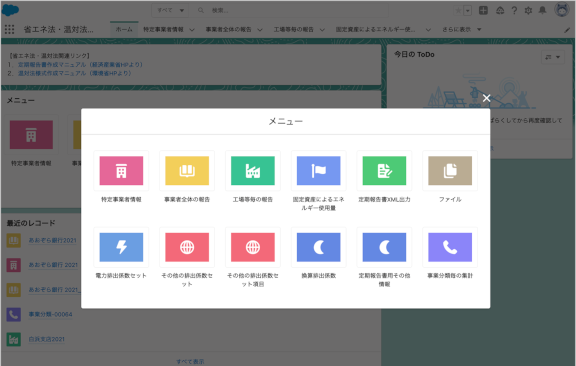
Task: Open the setup gear icon
Action: [x=528, y=11]
